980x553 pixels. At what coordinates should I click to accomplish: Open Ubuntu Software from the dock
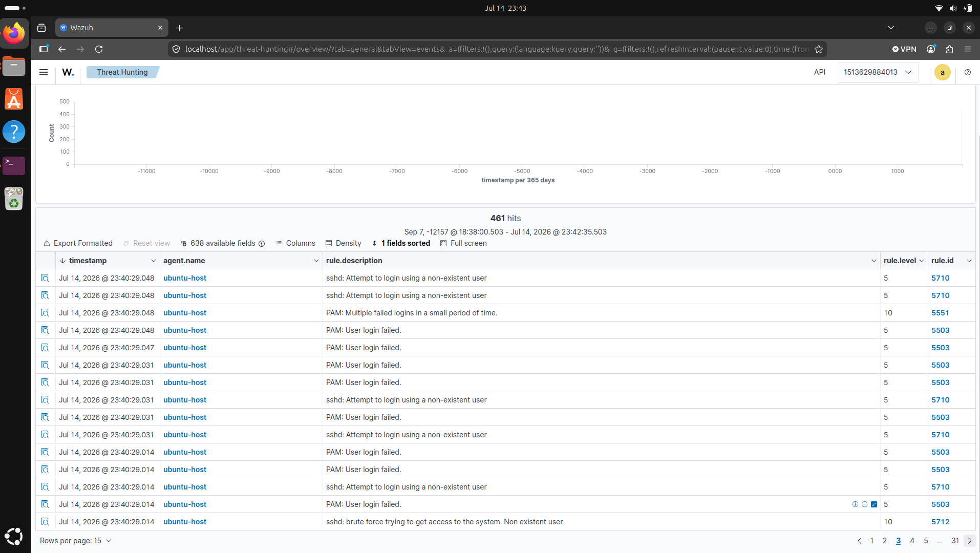click(14, 99)
